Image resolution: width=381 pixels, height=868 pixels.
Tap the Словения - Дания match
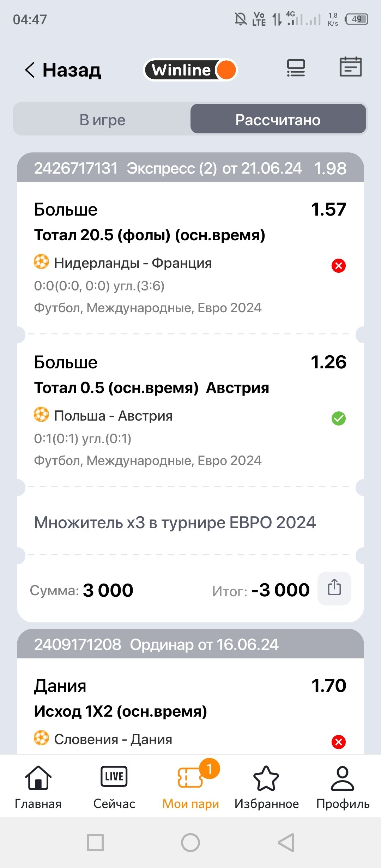pos(113,740)
